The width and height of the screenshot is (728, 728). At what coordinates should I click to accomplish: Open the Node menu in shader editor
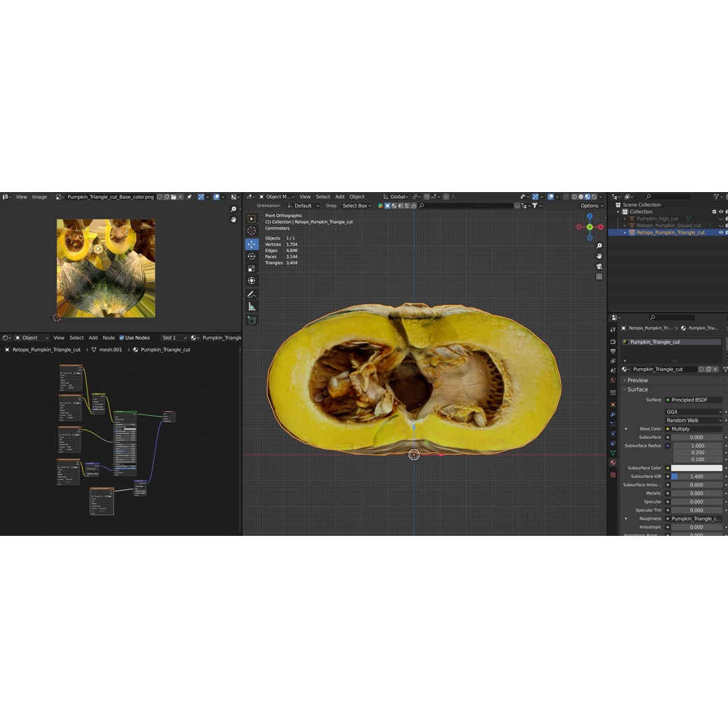point(109,338)
